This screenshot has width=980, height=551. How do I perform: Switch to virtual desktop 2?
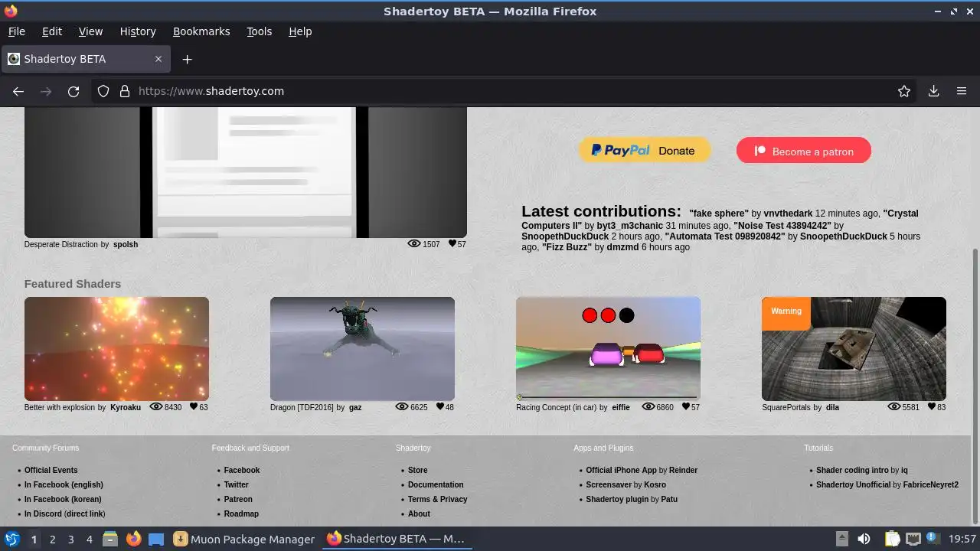coord(52,539)
